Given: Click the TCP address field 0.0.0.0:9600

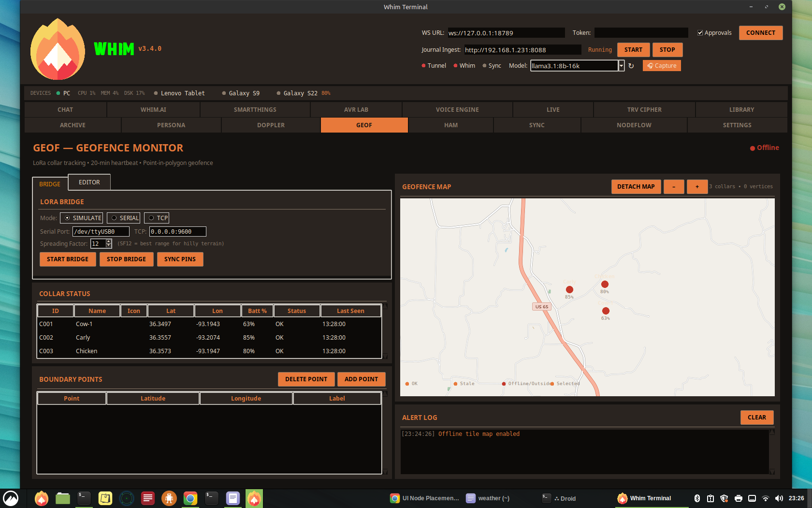Looking at the screenshot, I should pyautogui.click(x=177, y=232).
